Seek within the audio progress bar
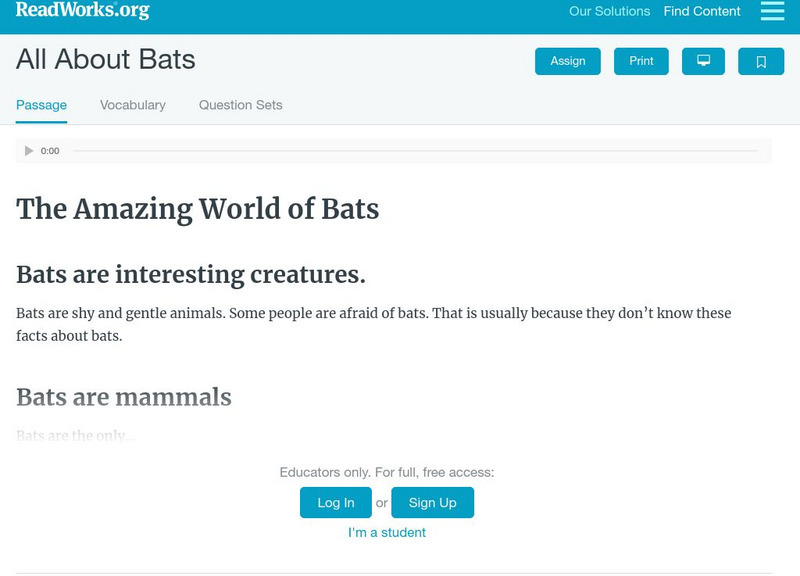800x576 pixels. click(415, 151)
